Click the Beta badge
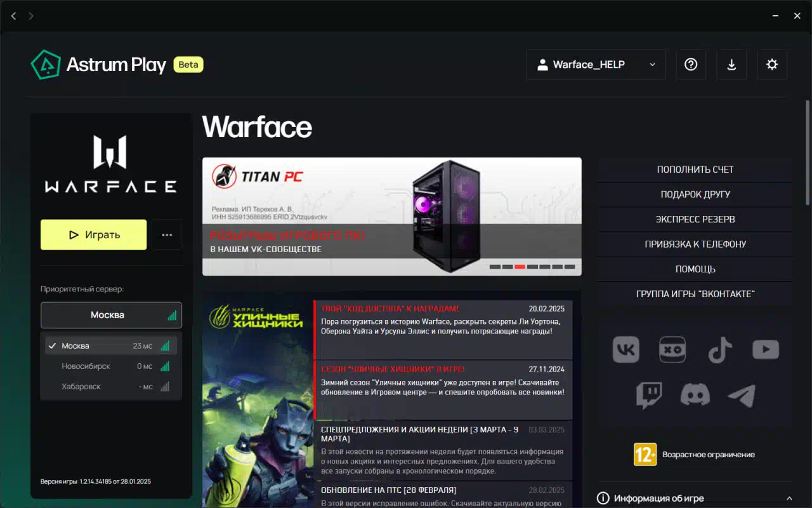The image size is (812, 508). [188, 64]
